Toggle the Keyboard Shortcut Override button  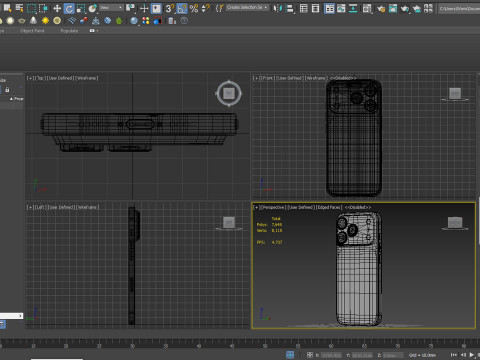[x=156, y=8]
